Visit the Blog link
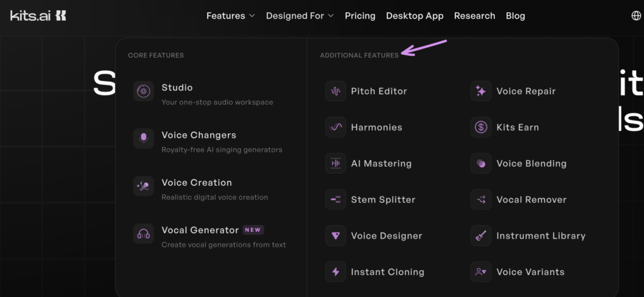This screenshot has height=297, width=644. point(515,16)
